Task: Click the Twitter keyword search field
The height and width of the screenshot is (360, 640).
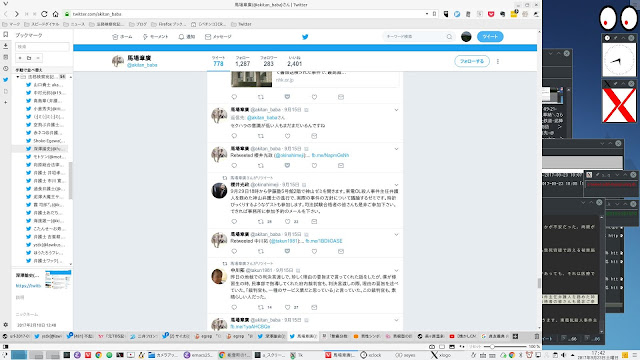Action: tap(418, 37)
